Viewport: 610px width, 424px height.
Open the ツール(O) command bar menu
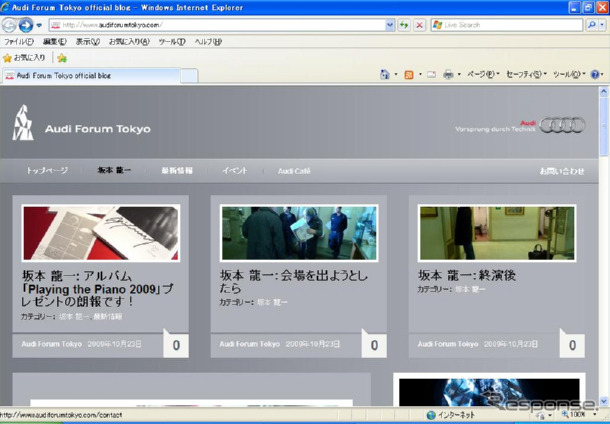(x=569, y=74)
